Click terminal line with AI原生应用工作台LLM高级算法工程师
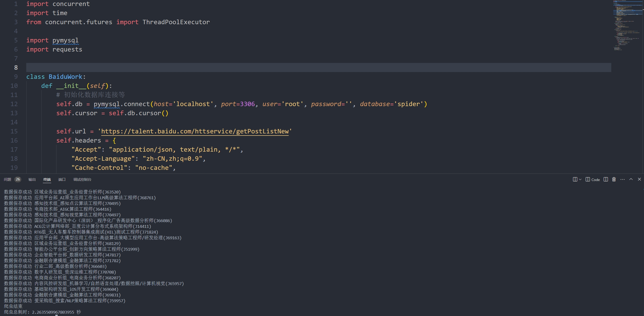Image resolution: width=644 pixels, height=316 pixels. pos(80,198)
